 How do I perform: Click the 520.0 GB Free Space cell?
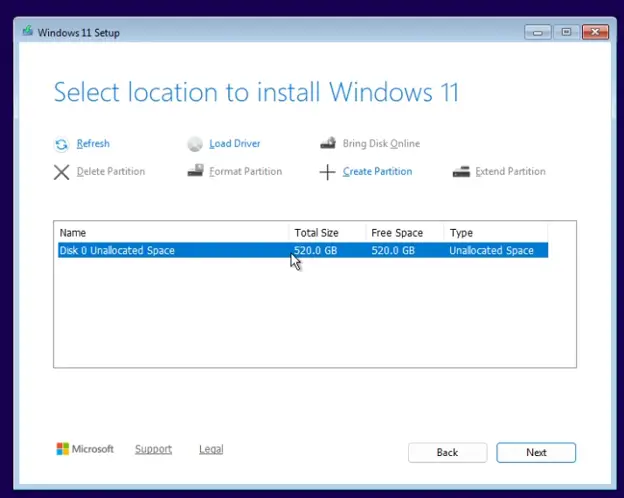[x=393, y=250]
